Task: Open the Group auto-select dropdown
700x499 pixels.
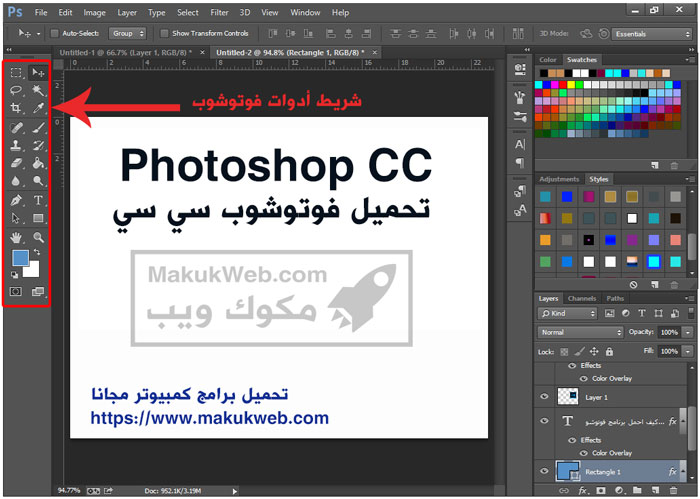Action: coord(128,33)
